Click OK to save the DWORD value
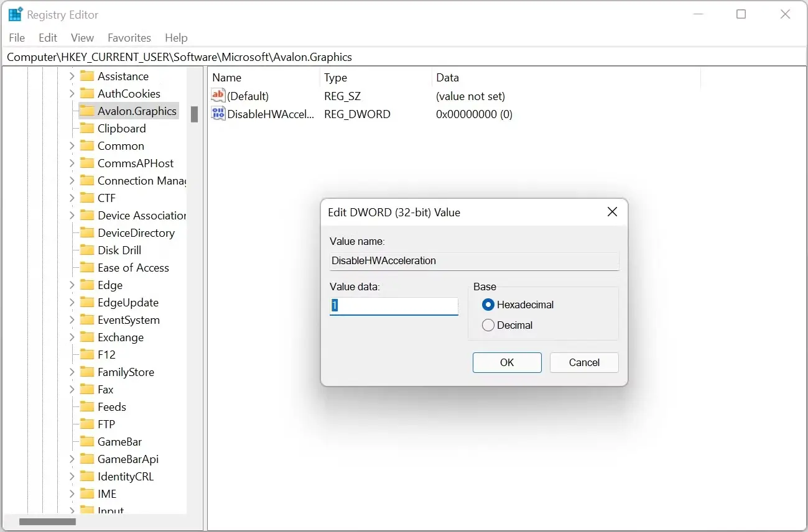This screenshot has width=808, height=532. (x=507, y=362)
